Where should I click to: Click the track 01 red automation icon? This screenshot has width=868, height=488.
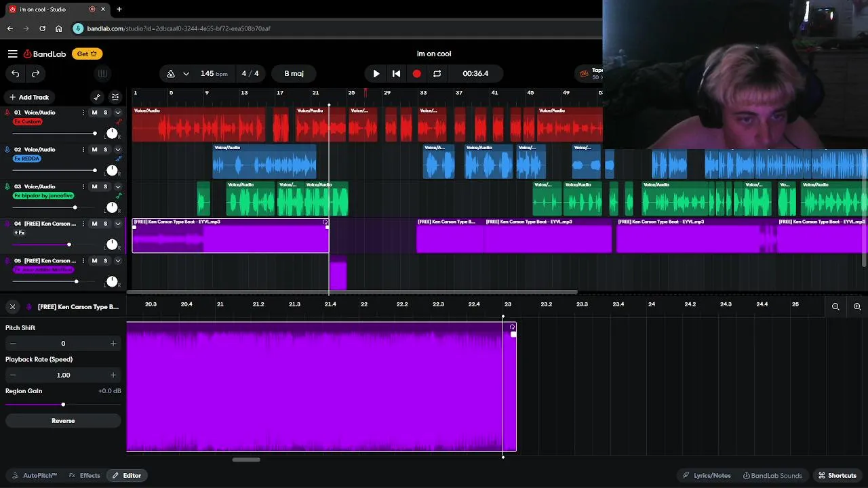click(119, 121)
